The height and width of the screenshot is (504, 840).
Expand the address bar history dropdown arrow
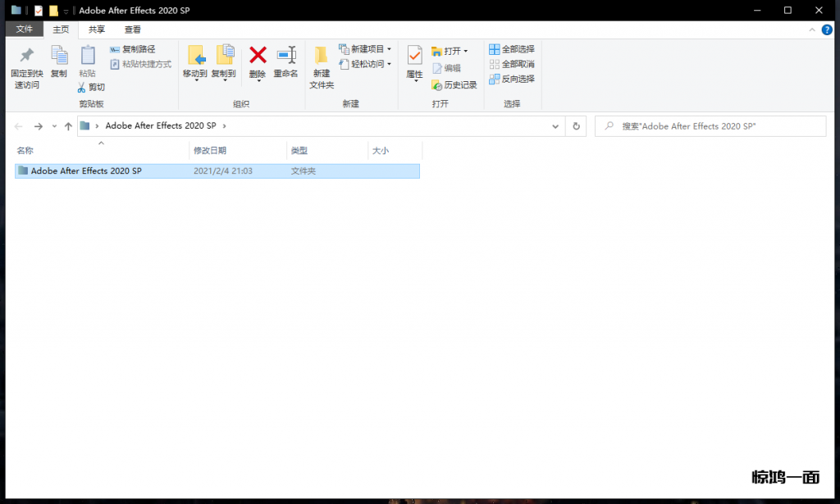click(555, 126)
